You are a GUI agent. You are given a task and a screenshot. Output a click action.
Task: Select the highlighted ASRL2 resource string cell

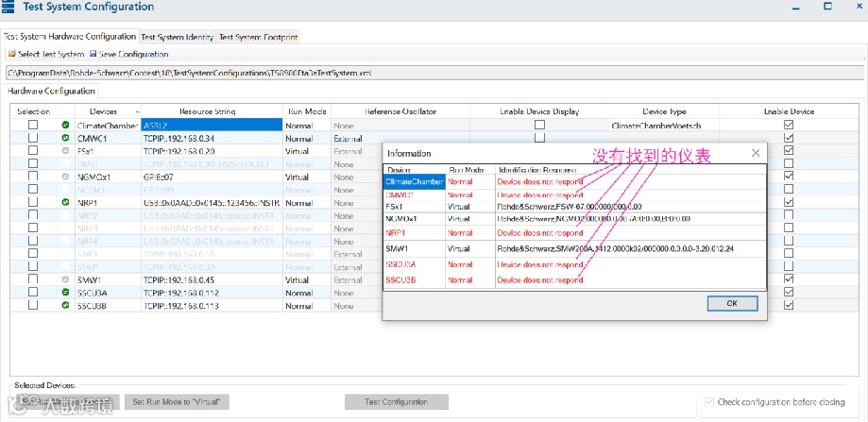pyautogui.click(x=212, y=126)
